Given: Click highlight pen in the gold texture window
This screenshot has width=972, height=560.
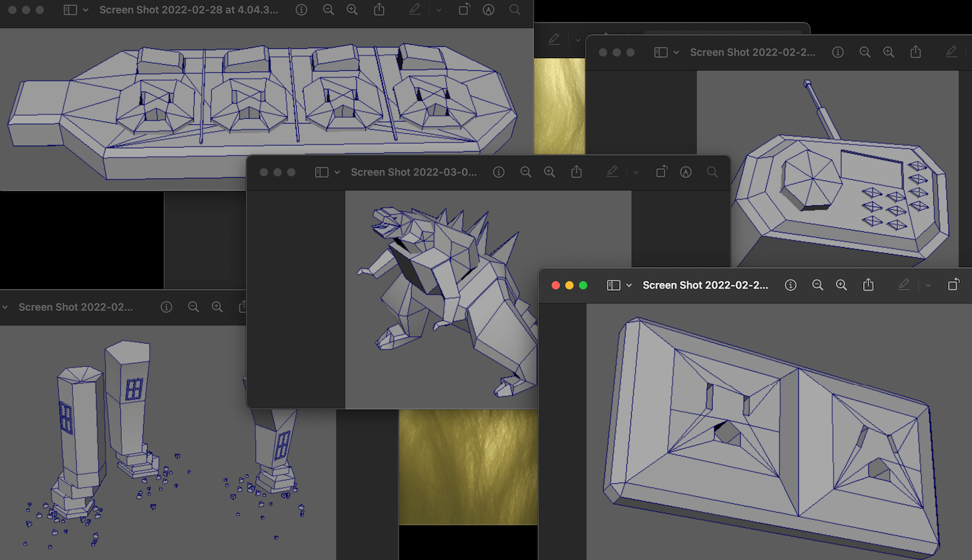Looking at the screenshot, I should click(x=554, y=39).
